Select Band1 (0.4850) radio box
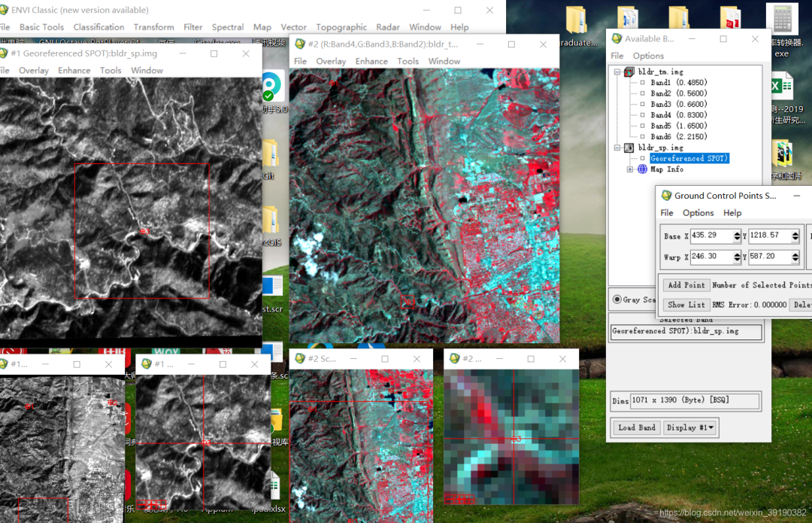812x523 pixels. click(643, 83)
